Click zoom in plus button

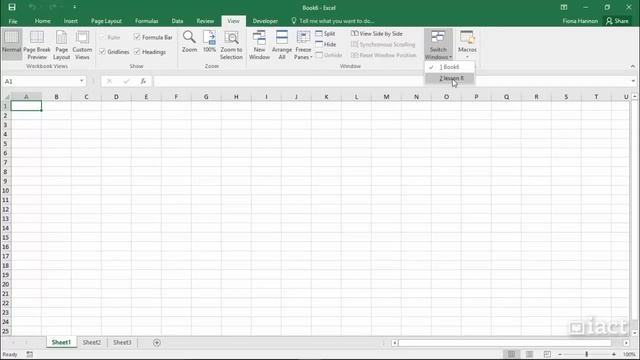614,354
